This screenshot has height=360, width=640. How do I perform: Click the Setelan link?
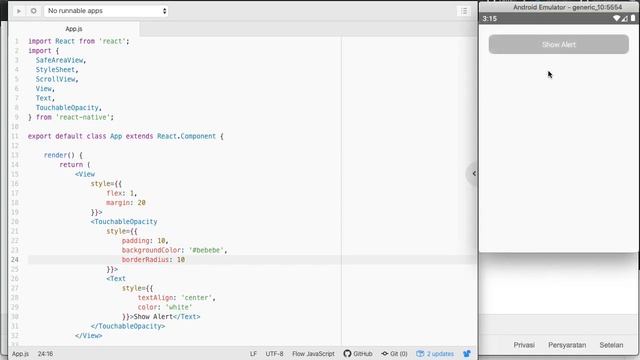[611, 345]
